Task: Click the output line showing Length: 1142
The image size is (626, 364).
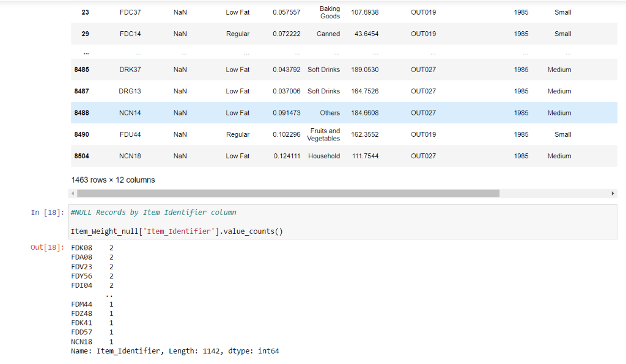Action: pyautogui.click(x=175, y=351)
